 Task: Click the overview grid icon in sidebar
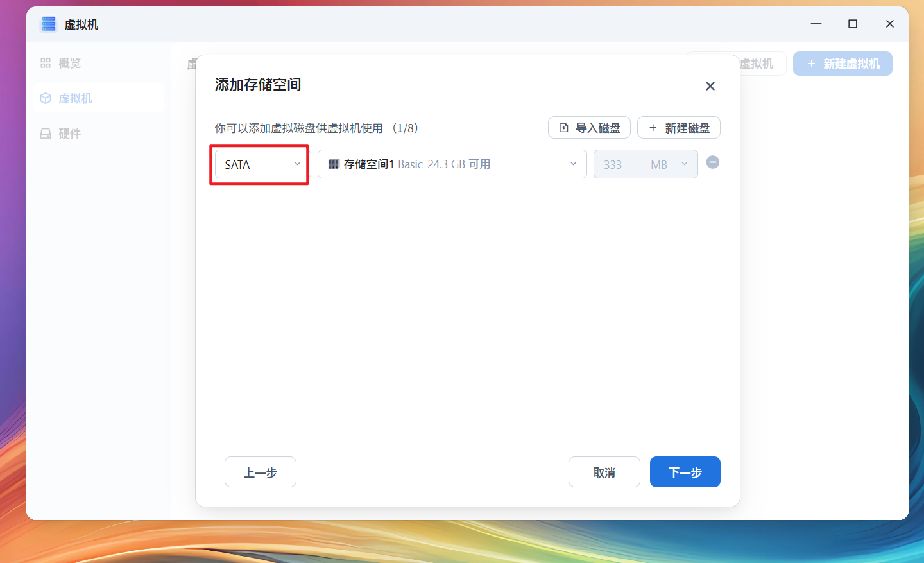pos(46,63)
